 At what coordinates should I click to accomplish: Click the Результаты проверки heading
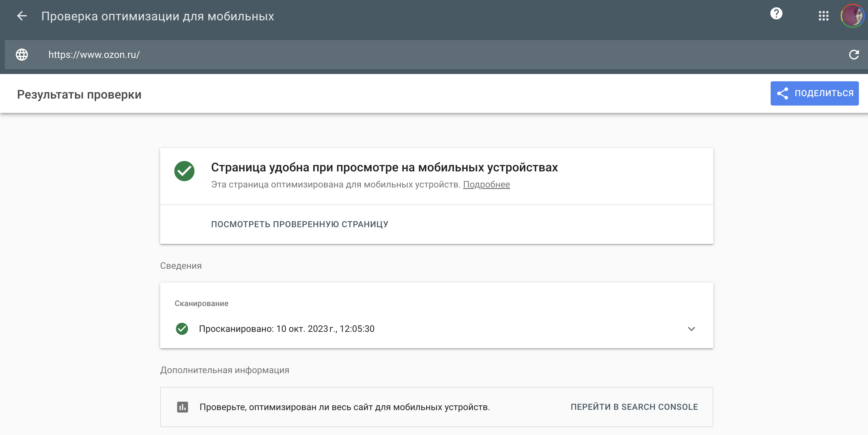(79, 95)
